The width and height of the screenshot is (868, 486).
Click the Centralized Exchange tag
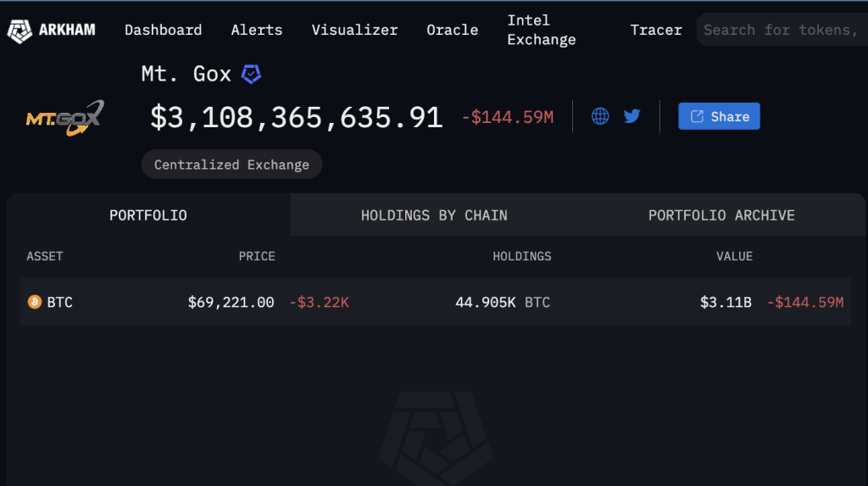click(231, 165)
